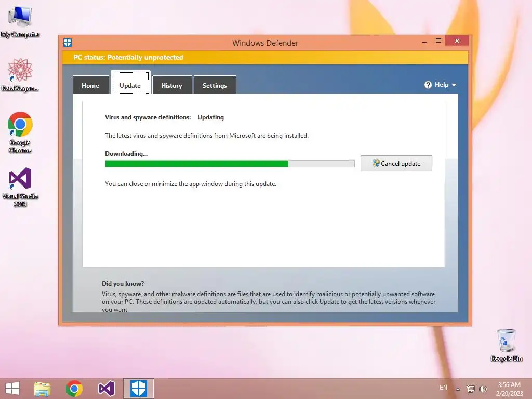Screen dimensions: 532x399
Task: Maximize the Windows Defender window
Action: click(x=438, y=41)
